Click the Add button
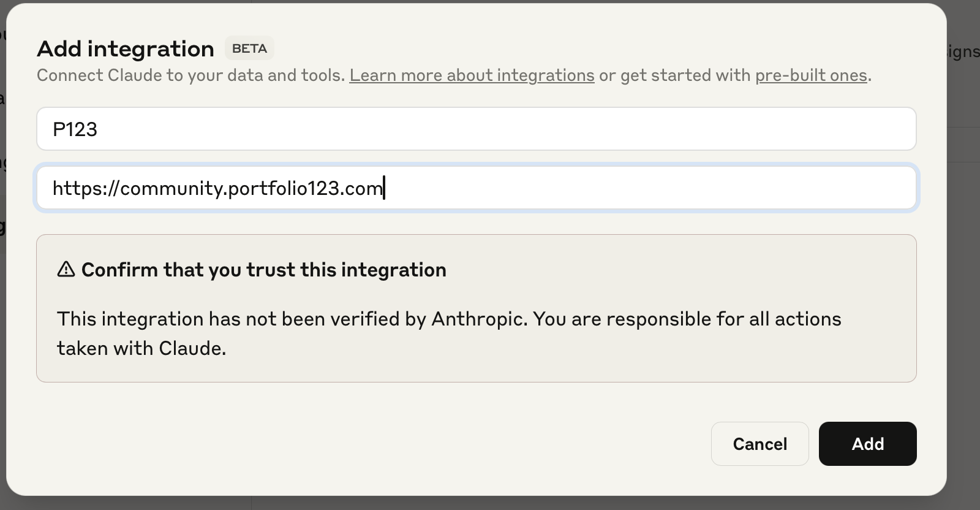Screen dimensions: 980x510 tap(867, 444)
